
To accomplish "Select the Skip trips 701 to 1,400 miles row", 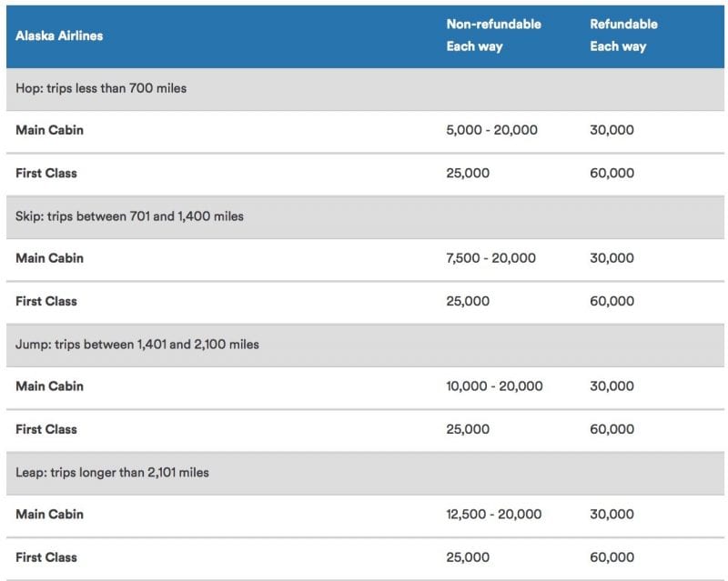I will 129,217.
